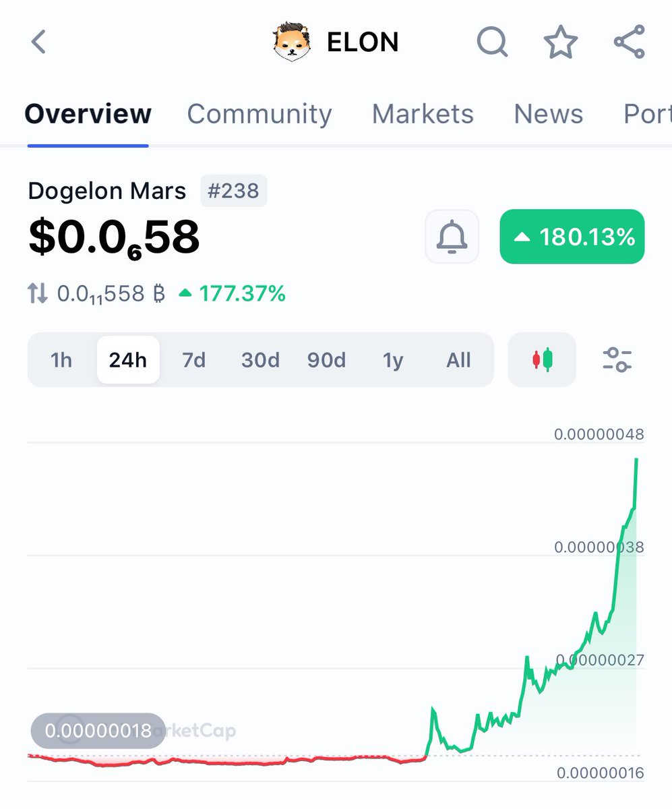Open the News tab

tap(549, 114)
